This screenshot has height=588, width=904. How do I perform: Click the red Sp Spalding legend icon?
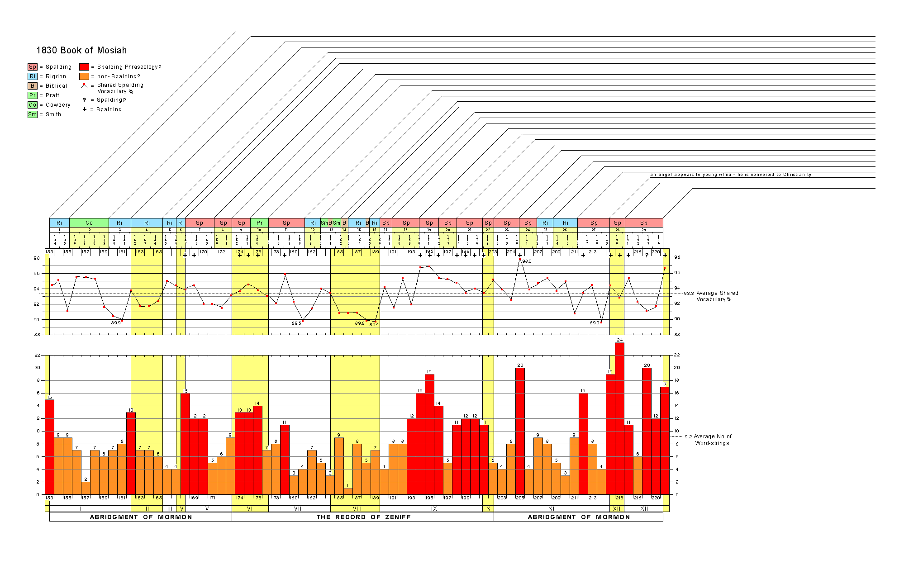[32, 67]
